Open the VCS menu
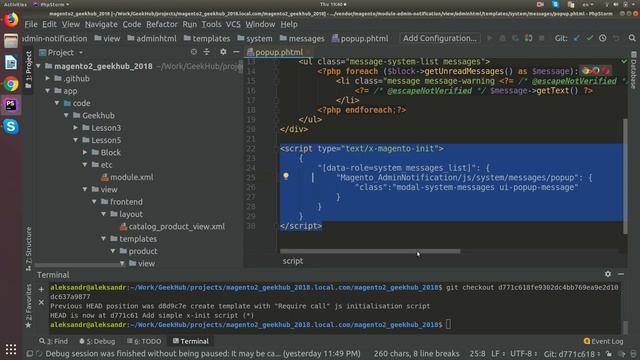 point(233,24)
